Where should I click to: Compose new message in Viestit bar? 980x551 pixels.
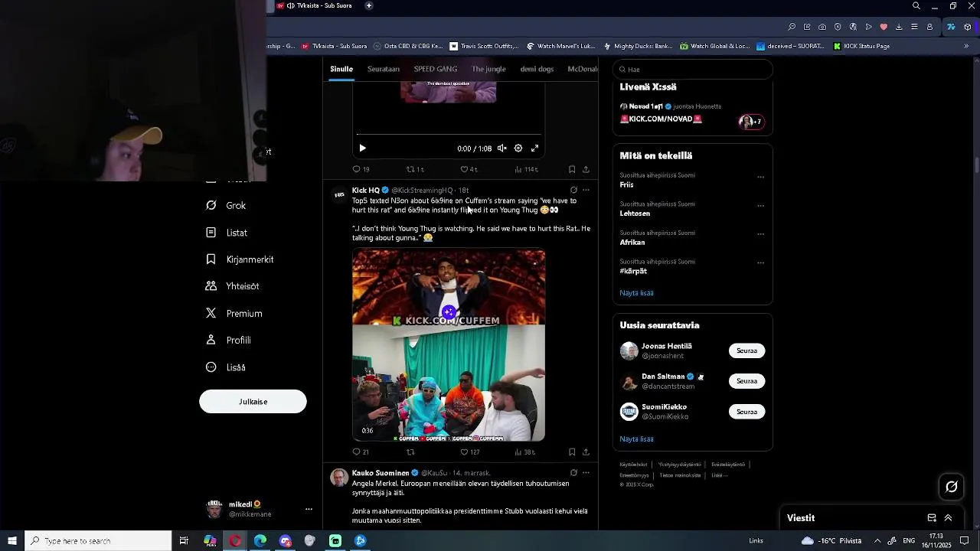tap(932, 518)
